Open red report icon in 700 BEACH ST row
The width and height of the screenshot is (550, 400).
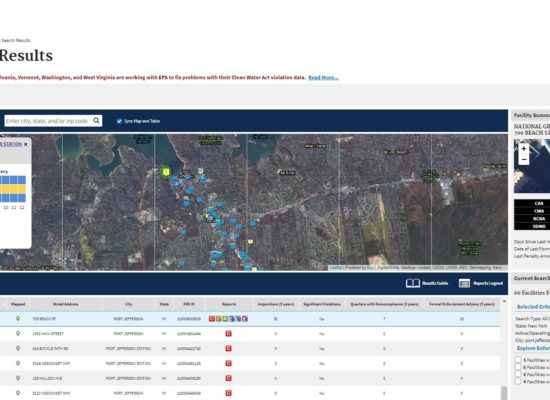(x=212, y=319)
